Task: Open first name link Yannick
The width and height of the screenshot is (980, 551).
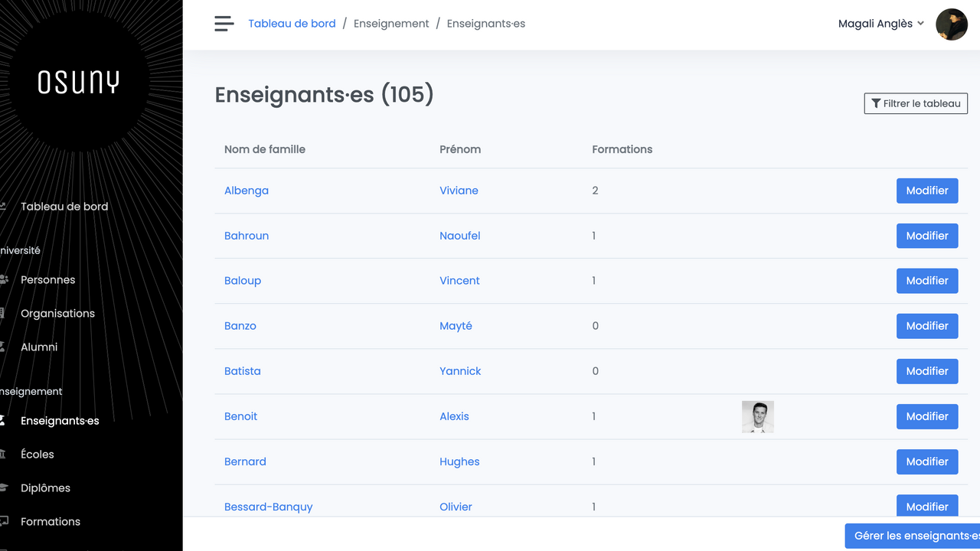Action: coord(460,371)
